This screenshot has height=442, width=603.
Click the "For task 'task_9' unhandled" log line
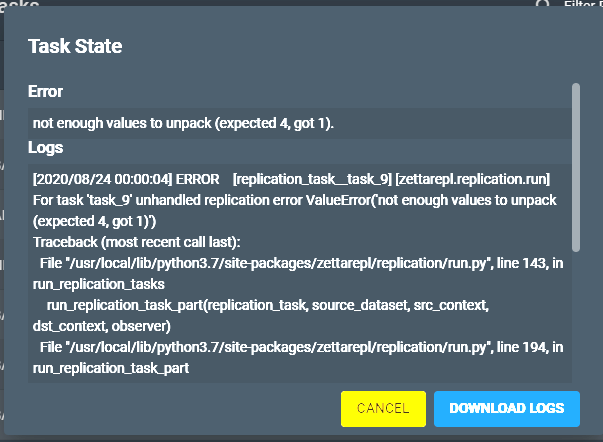295,200
